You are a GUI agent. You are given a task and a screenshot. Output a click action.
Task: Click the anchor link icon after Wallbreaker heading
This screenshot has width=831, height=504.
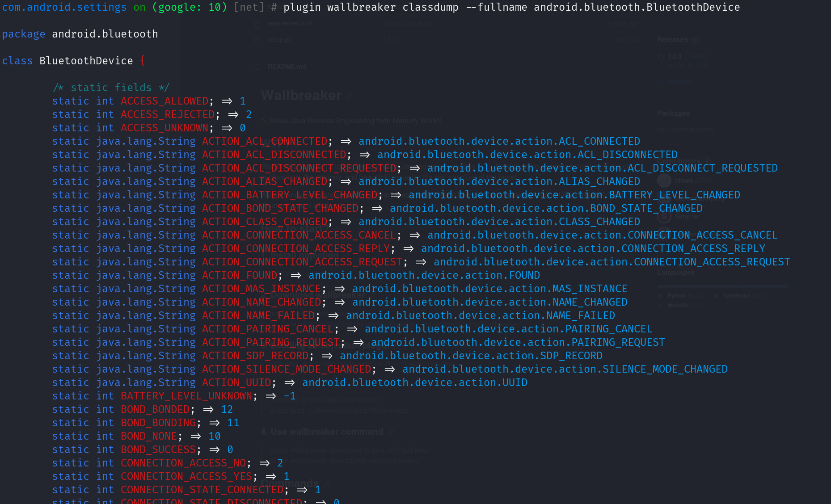coord(349,96)
